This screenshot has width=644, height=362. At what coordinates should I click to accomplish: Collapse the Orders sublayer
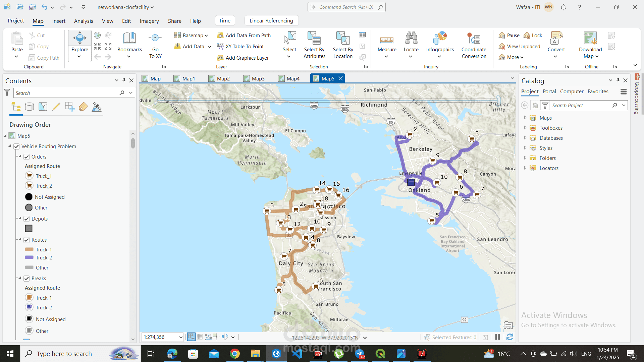[x=20, y=157]
